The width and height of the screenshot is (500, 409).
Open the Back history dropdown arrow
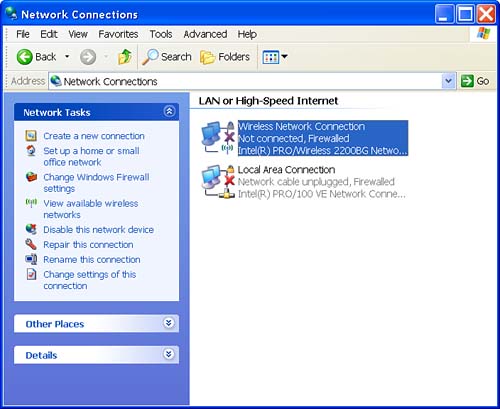(x=67, y=57)
